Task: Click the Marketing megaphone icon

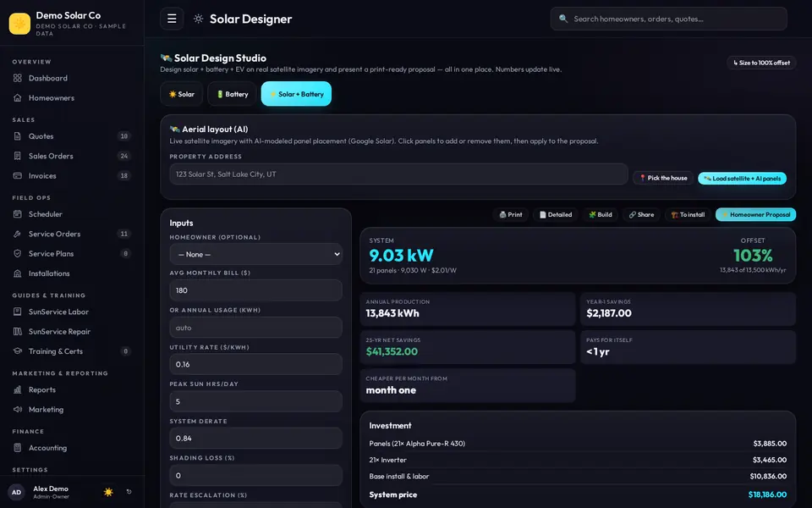Action: click(18, 409)
